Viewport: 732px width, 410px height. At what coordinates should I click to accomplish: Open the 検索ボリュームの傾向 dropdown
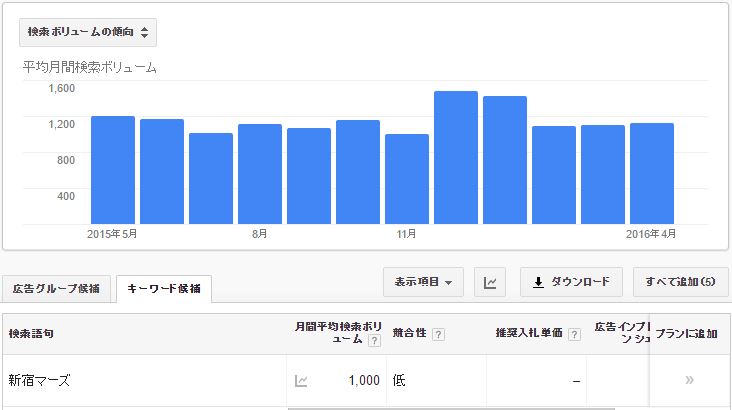[x=88, y=32]
